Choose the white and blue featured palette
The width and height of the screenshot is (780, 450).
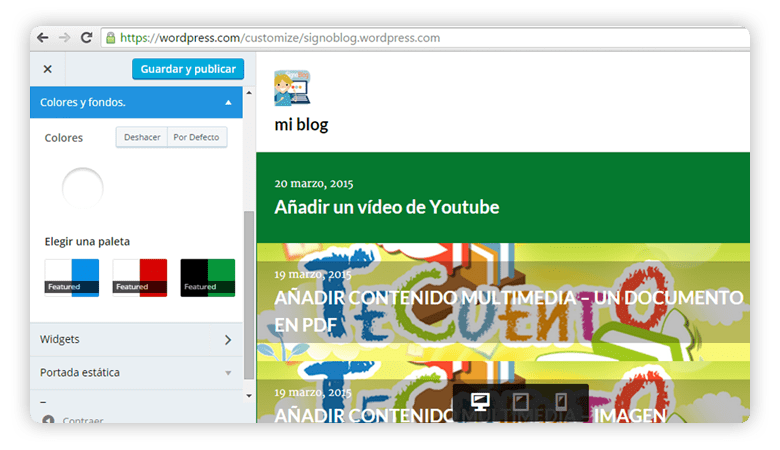coord(72,277)
